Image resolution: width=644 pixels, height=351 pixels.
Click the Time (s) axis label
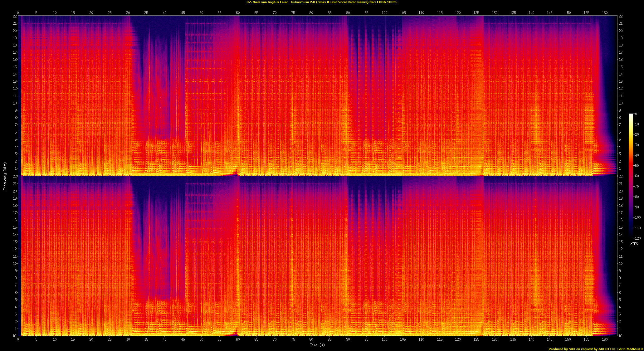317,345
